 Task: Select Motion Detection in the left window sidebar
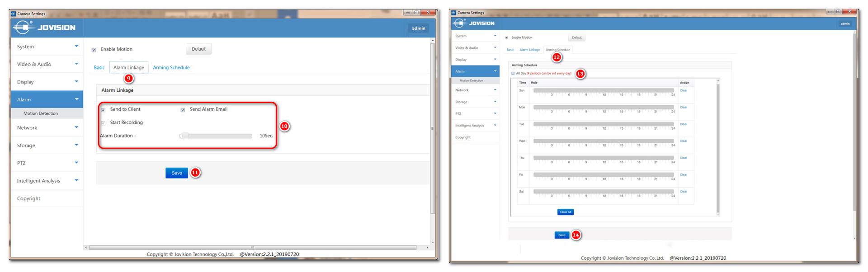[x=41, y=113]
